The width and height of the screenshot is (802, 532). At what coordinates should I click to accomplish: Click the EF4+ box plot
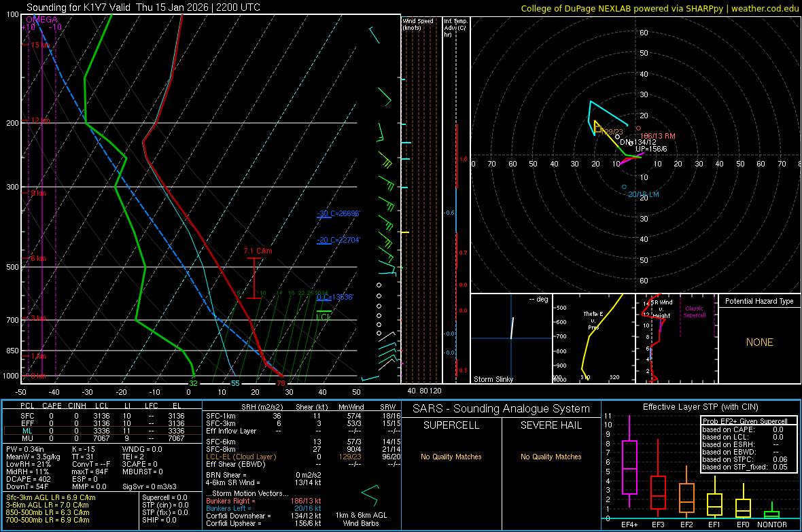pyautogui.click(x=629, y=468)
